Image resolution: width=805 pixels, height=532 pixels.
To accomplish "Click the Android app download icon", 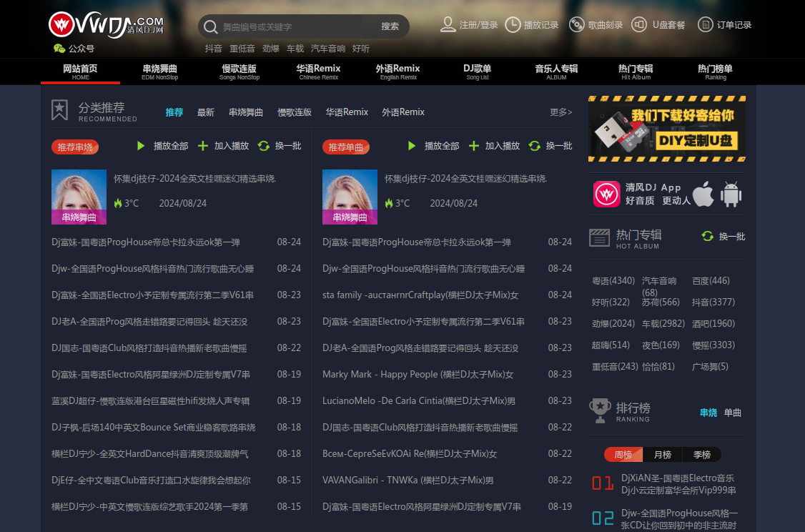I will point(731,194).
